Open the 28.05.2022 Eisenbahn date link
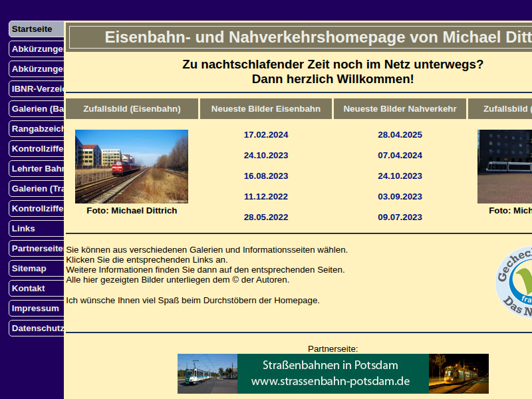Image resolution: width=532 pixels, height=399 pixels. click(x=266, y=217)
